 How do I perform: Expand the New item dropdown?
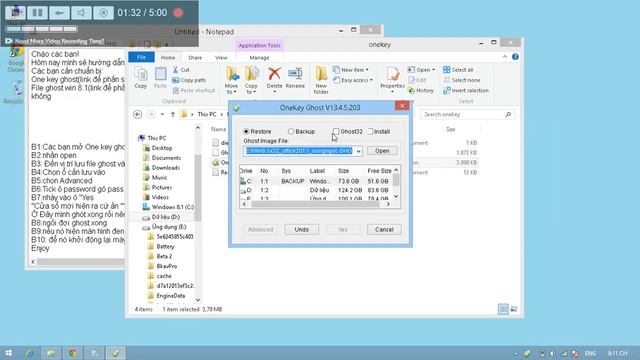tap(367, 70)
